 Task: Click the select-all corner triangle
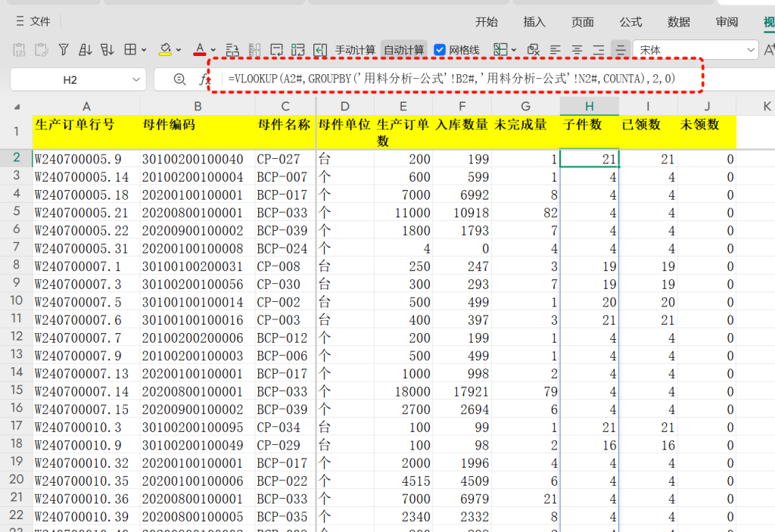(17, 107)
